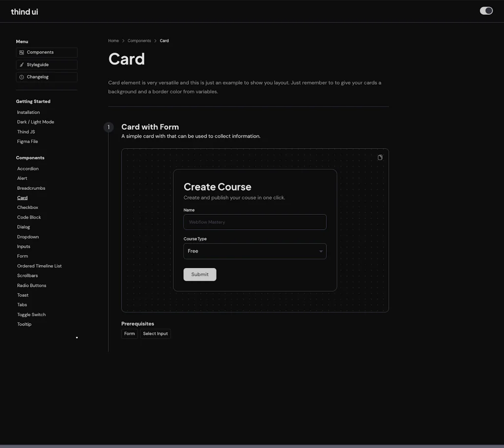
Task: Select the Card entry in Components list
Action: point(22,197)
